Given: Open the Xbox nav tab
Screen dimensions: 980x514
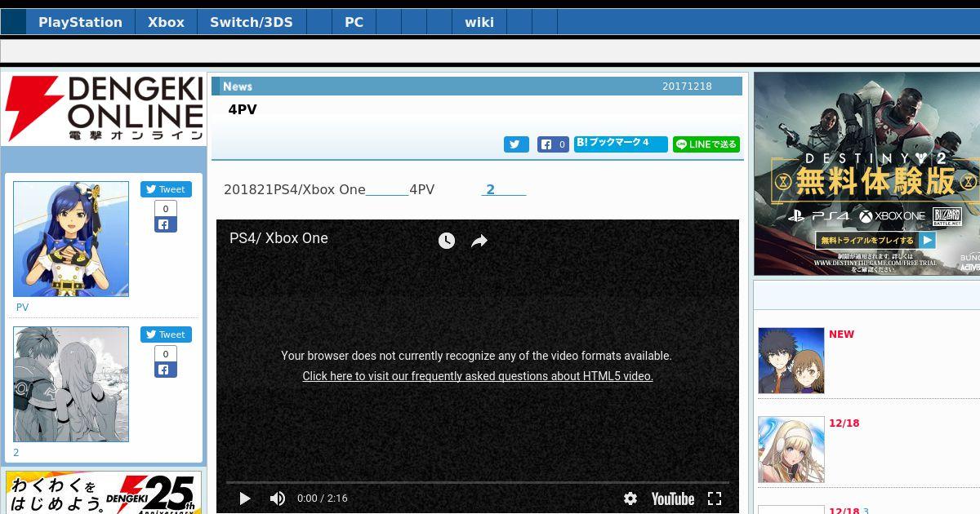Looking at the screenshot, I should 166,22.
